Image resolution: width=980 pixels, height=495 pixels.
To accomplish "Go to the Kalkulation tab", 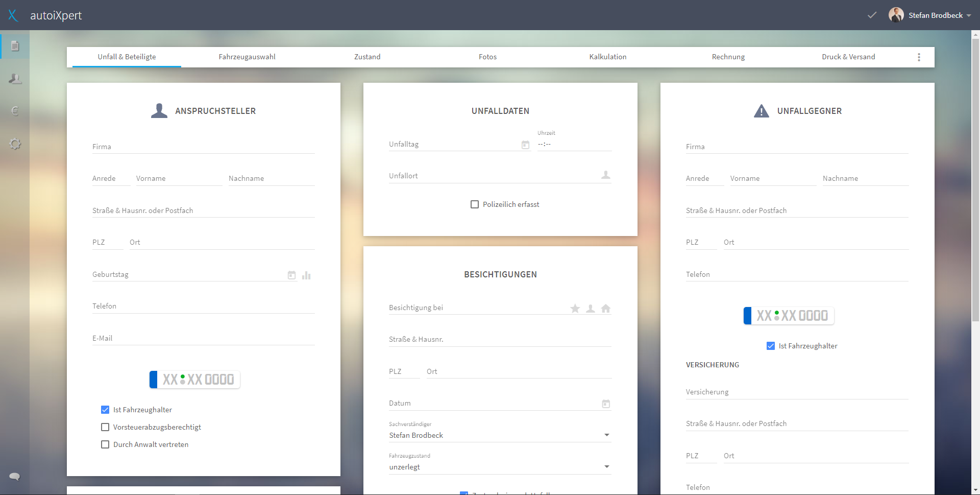I will coord(608,57).
